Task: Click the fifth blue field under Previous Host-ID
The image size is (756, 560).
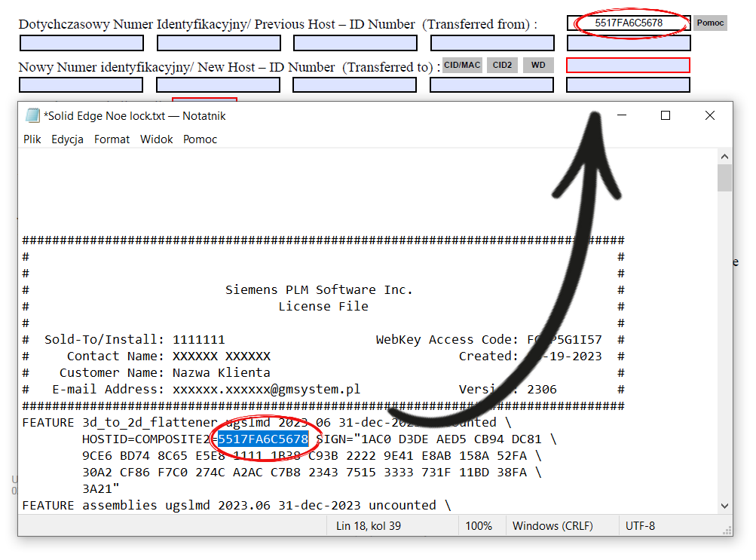Action: pyautogui.click(x=629, y=43)
